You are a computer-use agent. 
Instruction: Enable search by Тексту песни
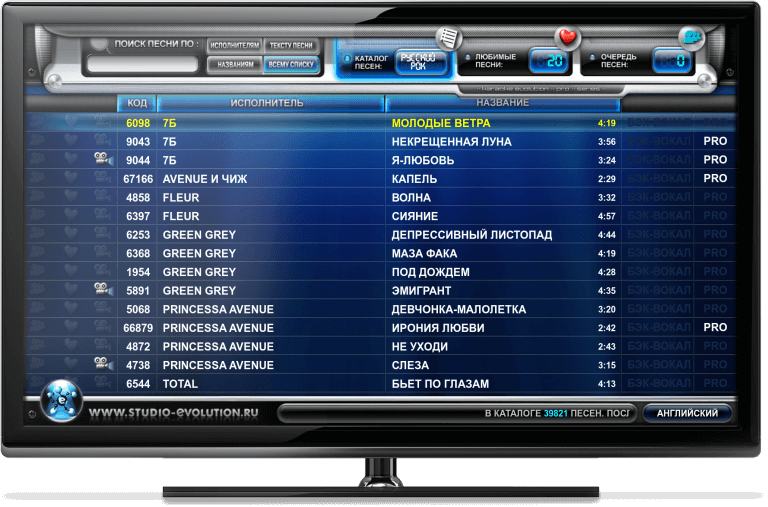click(x=292, y=46)
